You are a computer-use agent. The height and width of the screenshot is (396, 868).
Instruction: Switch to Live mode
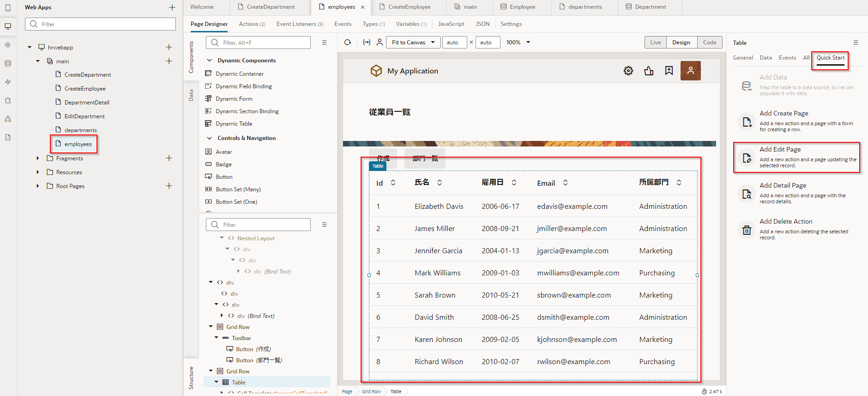[655, 43]
